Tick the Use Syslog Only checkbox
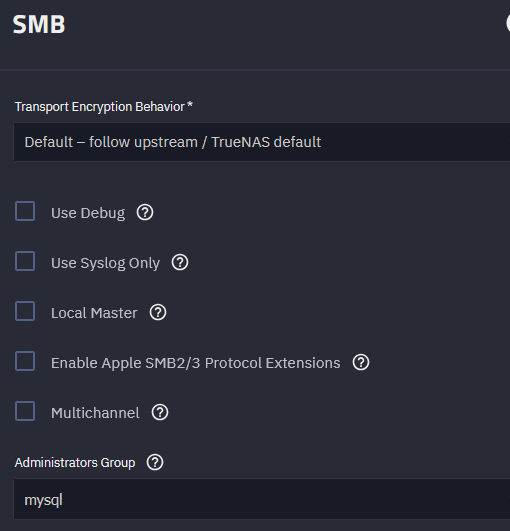Image resolution: width=510 pixels, height=531 pixels. tap(25, 261)
